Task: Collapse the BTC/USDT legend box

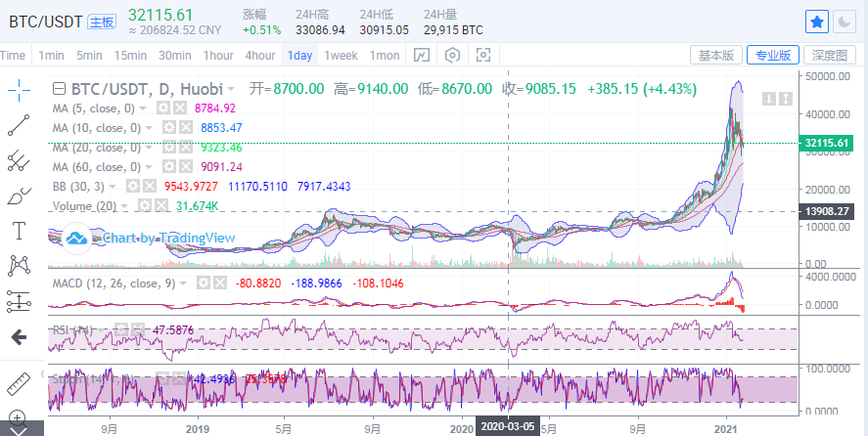Action: click(60, 89)
